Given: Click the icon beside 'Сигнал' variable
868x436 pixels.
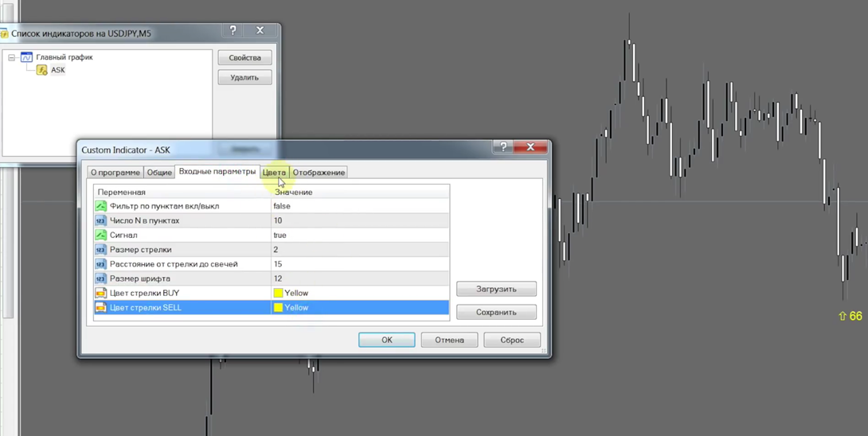Looking at the screenshot, I should click(x=100, y=236).
